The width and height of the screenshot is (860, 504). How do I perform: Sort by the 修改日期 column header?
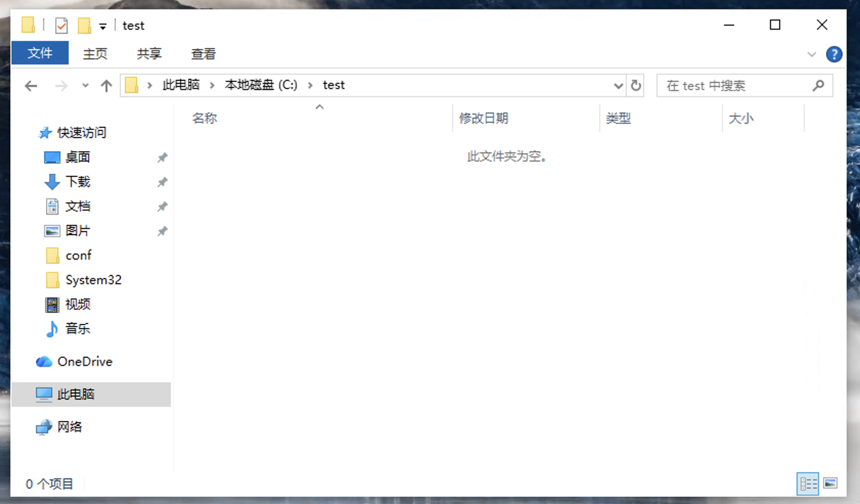484,119
